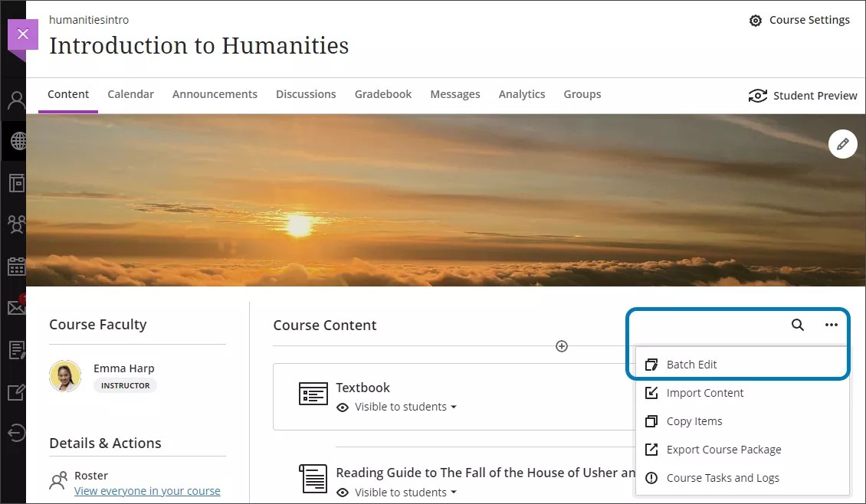
Task: Open the Course Settings gear icon
Action: tap(756, 20)
